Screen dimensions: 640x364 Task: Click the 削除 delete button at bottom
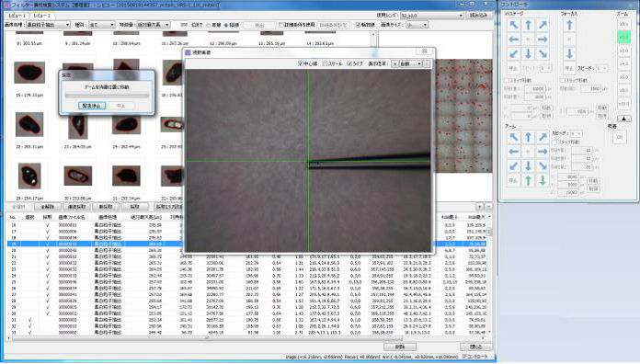click(400, 347)
